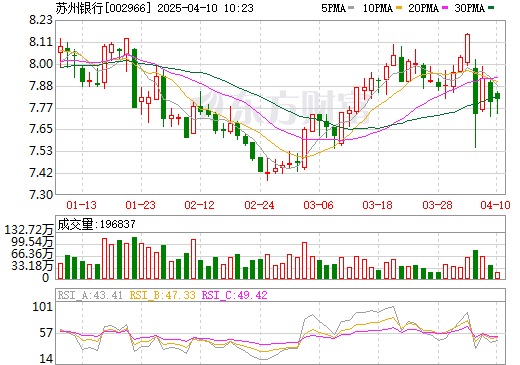This screenshot has height=365, width=520.
Task: Click the 03-06 date label
Action: click(318, 205)
